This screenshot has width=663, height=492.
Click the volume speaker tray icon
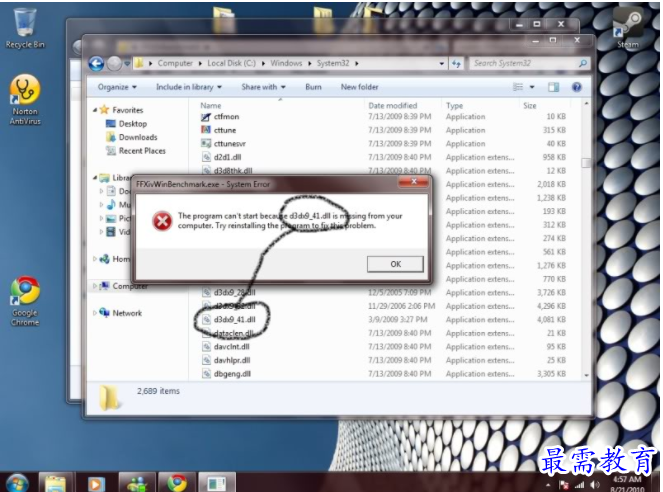(x=595, y=485)
